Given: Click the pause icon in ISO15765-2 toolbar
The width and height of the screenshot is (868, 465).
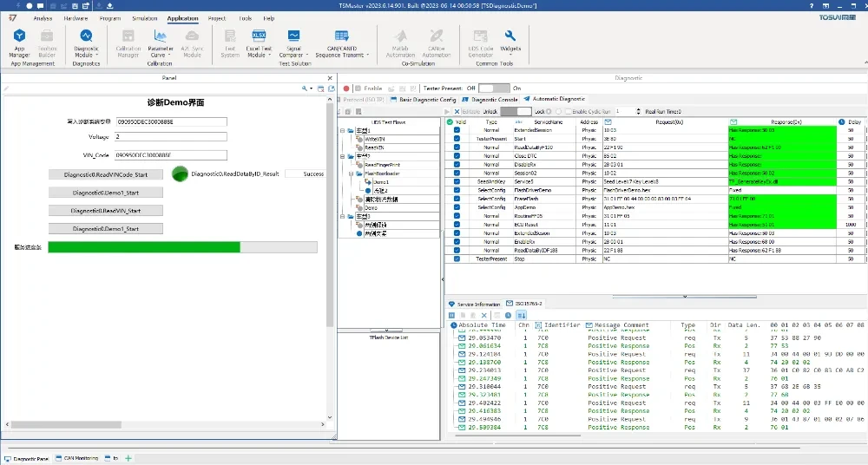Looking at the screenshot, I should (451, 315).
